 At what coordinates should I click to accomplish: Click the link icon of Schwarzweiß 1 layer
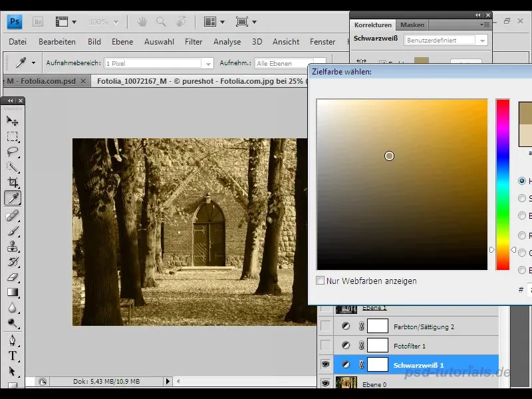[x=361, y=364]
